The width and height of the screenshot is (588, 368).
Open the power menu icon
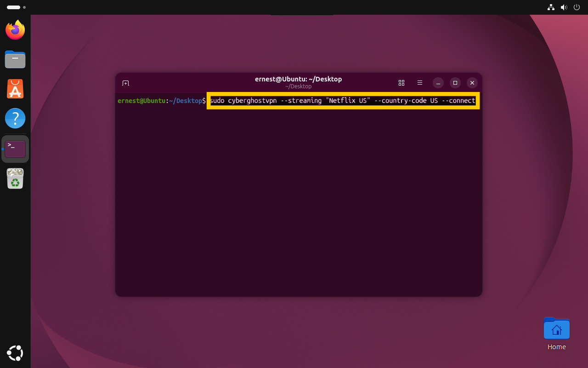pos(577,7)
